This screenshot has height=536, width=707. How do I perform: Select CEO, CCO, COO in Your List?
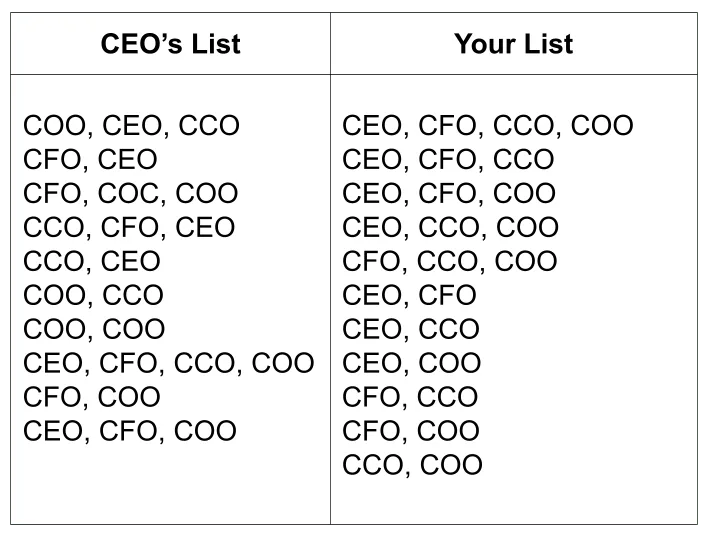450,227
